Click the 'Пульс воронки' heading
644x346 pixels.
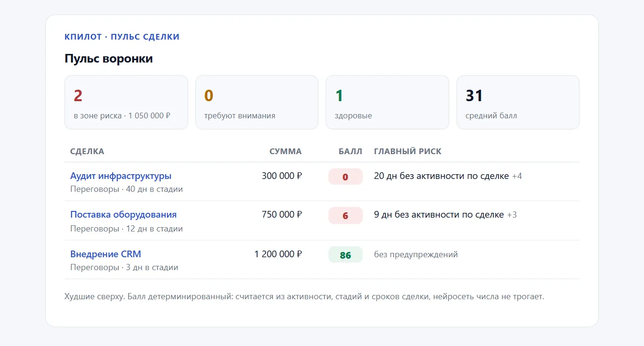(x=109, y=59)
